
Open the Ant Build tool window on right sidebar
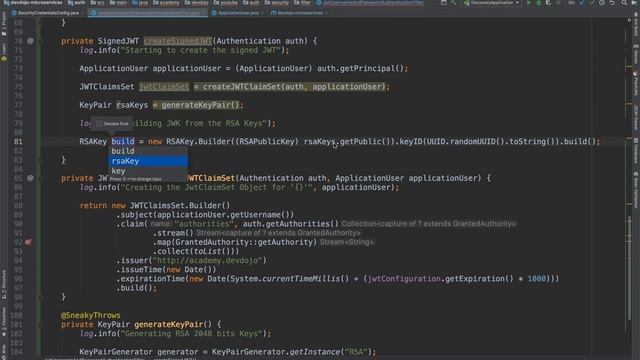[x=636, y=24]
